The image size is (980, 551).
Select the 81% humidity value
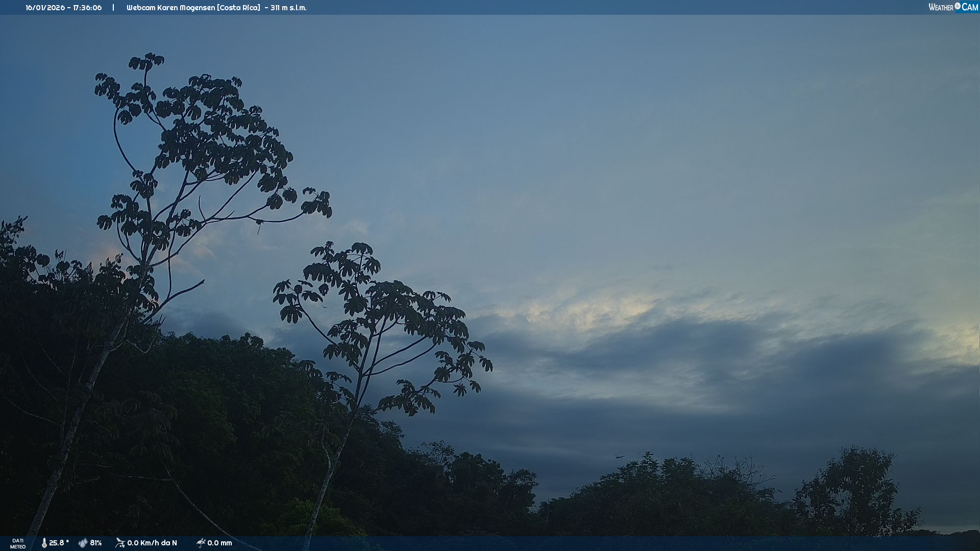(x=96, y=543)
